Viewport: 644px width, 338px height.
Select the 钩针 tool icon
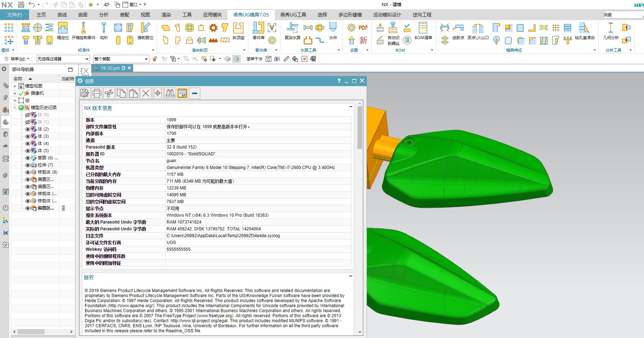pyautogui.click(x=104, y=28)
